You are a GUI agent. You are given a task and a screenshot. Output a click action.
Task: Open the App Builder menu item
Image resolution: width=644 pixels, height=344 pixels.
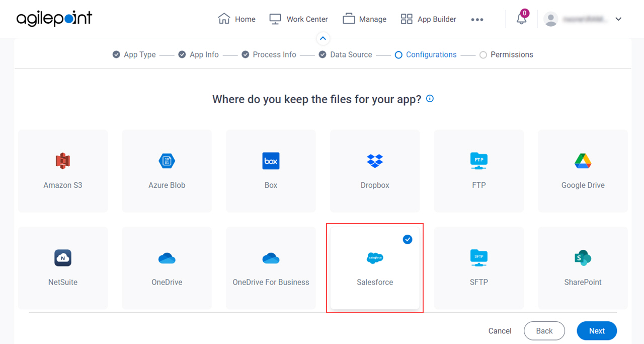[x=428, y=19]
